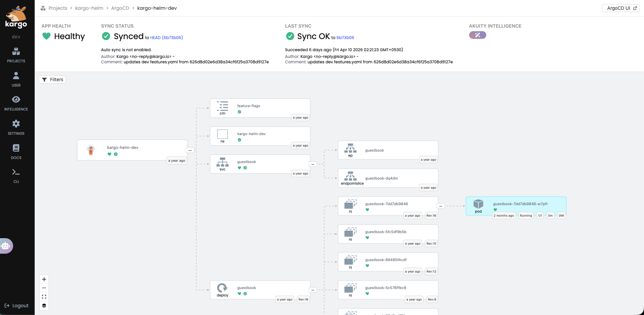Click the green heart App Health icon

(x=46, y=36)
